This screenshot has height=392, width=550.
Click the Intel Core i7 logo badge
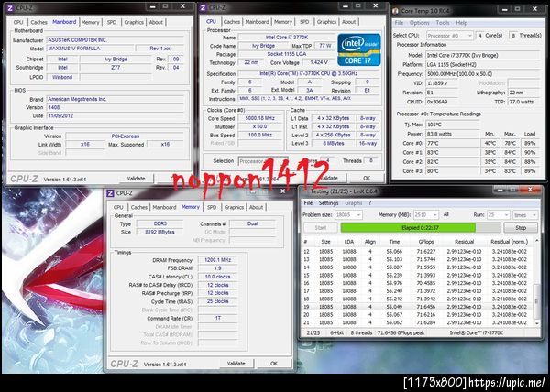358,49
